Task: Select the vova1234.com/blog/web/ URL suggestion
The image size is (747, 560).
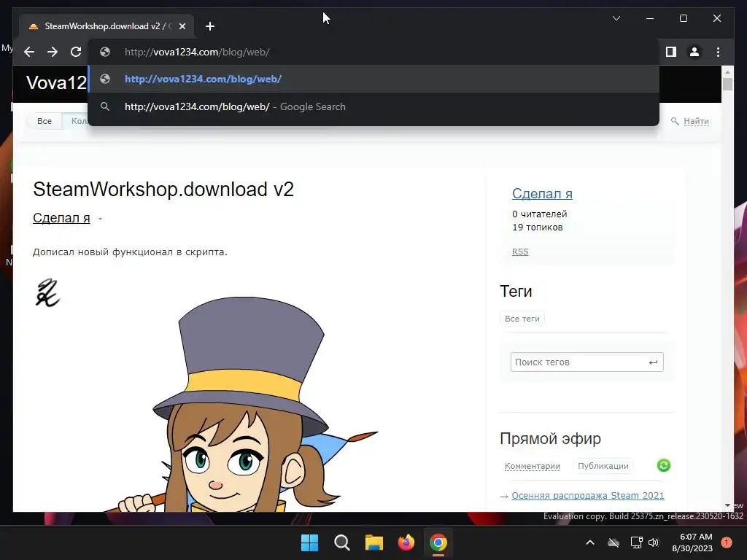Action: point(373,79)
